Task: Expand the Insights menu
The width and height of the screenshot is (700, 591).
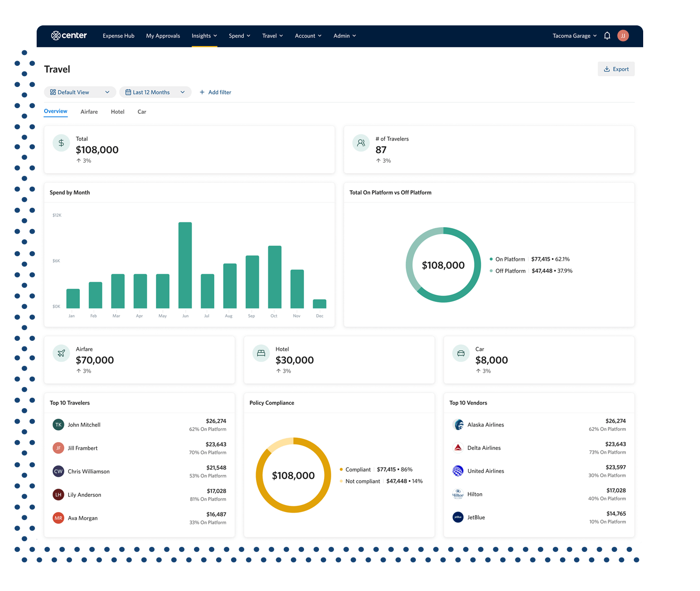Action: point(204,36)
